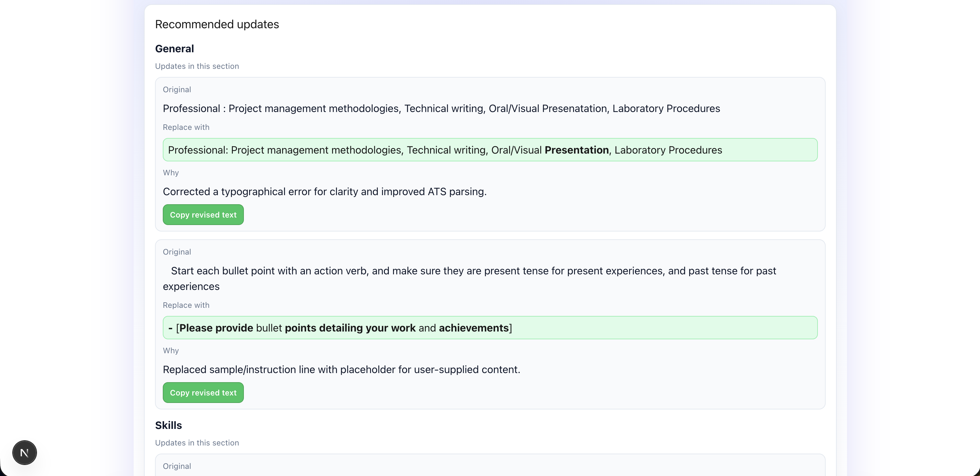Click the original text containing the 'Presenatation' typo
The image size is (980, 476).
coord(441,108)
